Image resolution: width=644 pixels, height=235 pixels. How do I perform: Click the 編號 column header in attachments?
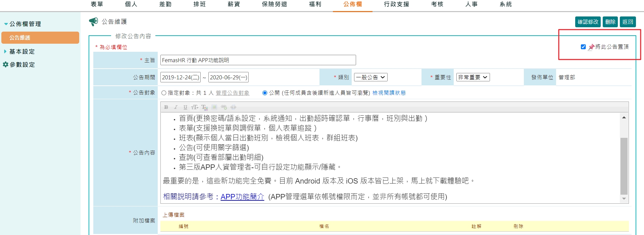[184, 226]
